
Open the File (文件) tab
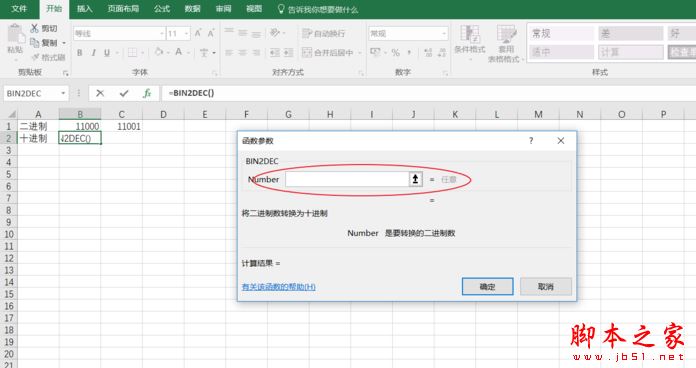tap(19, 8)
